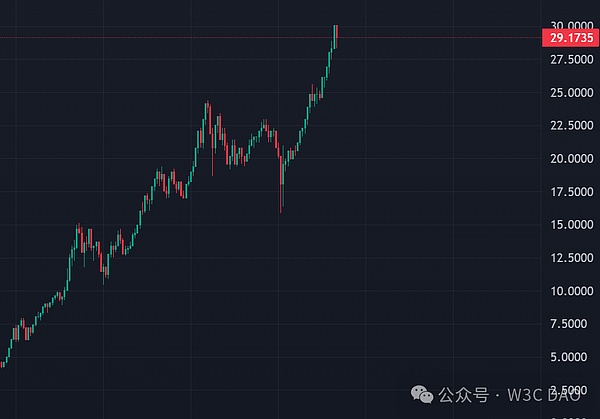
Task: Click the 30.0000 price axis label
Action: tap(568, 25)
